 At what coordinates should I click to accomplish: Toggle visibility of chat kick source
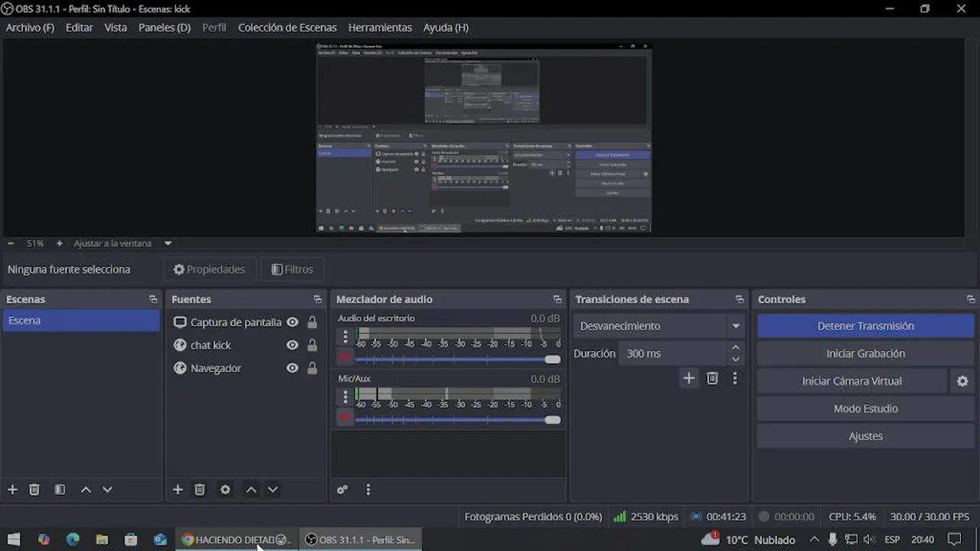click(292, 345)
